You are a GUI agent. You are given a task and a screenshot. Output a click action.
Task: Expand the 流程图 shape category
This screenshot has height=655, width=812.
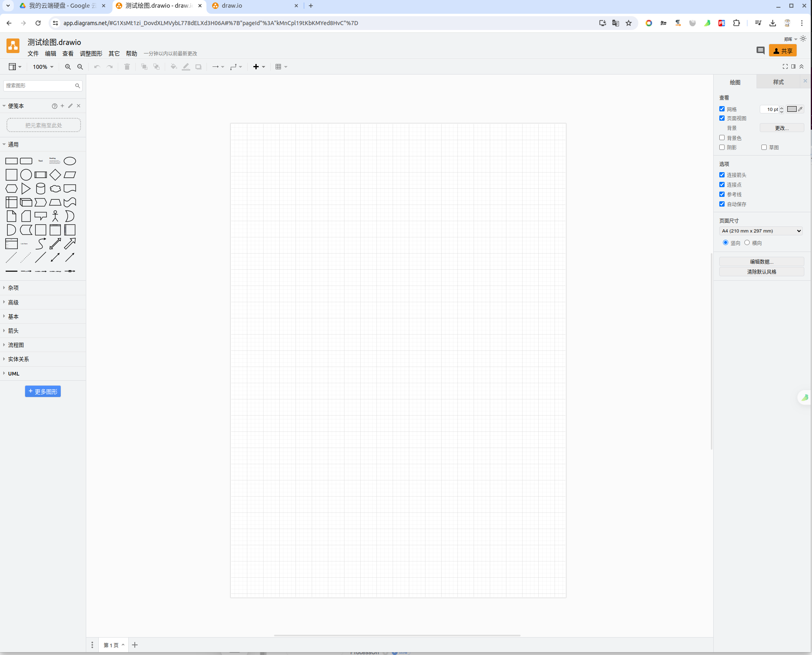tap(16, 345)
